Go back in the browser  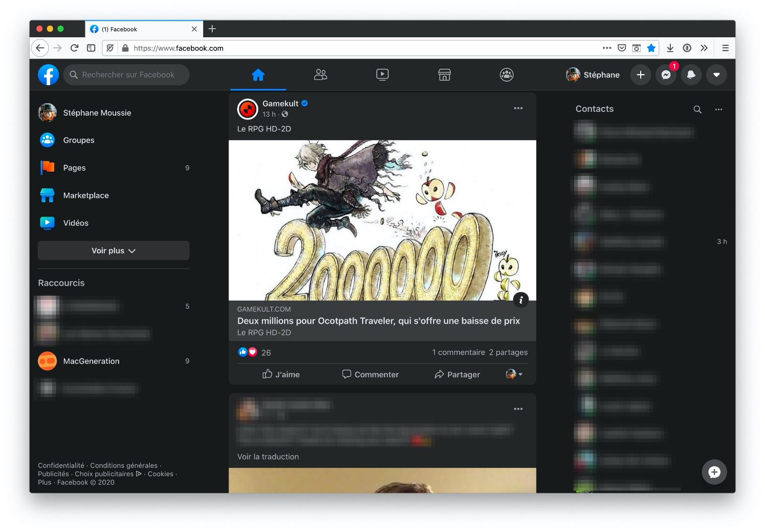(40, 48)
